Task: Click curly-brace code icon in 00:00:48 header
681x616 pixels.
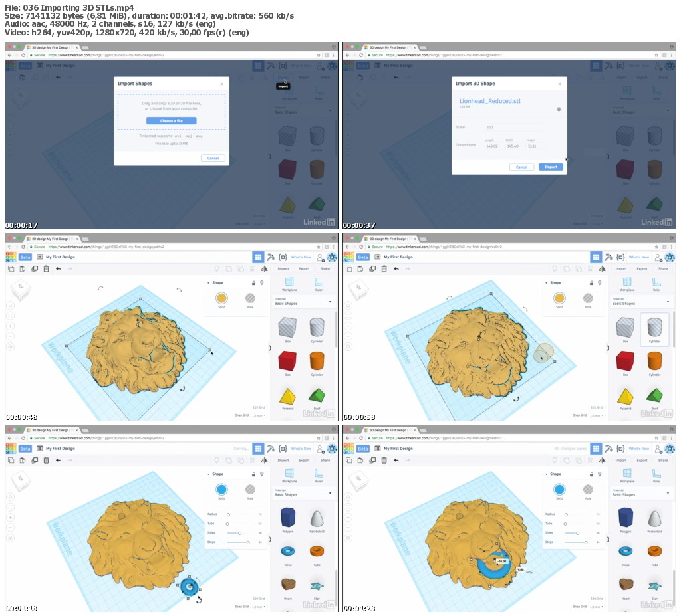Action: click(283, 257)
